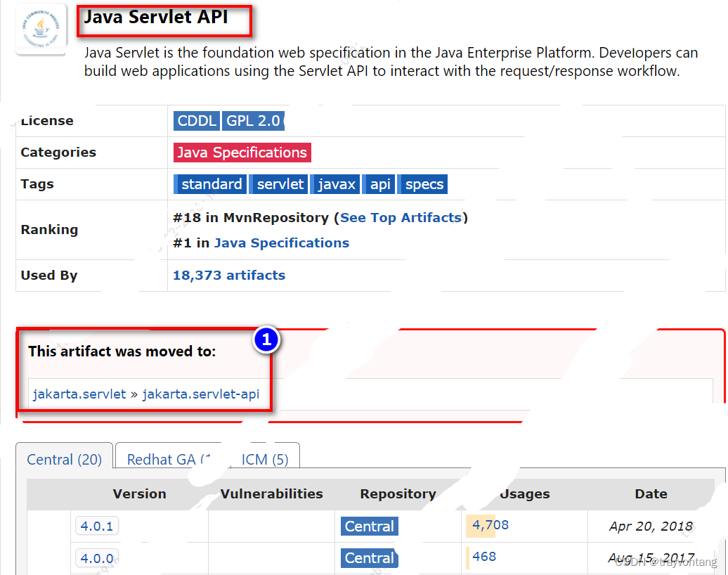
Task: Open Java Specifications ranking link
Action: [281, 243]
